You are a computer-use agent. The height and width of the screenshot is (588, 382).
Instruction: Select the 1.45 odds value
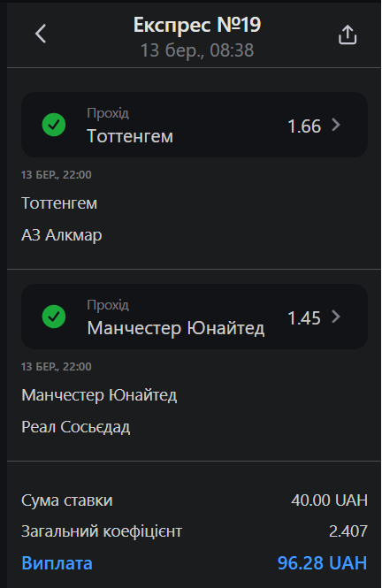[x=304, y=318]
